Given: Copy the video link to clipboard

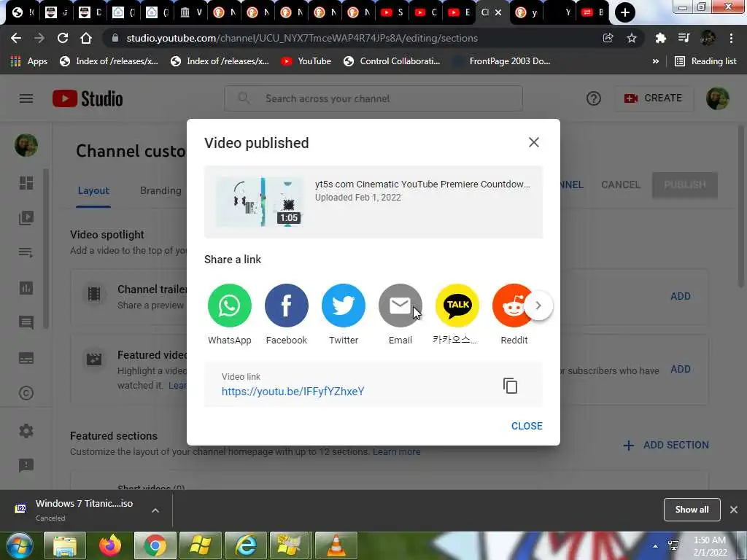Looking at the screenshot, I should pyautogui.click(x=510, y=386).
